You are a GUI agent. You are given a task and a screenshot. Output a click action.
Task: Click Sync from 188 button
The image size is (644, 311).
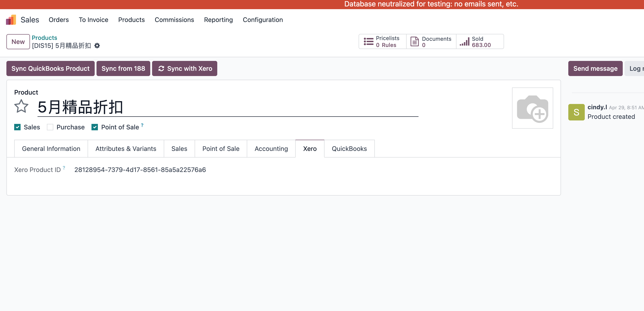coord(123,68)
